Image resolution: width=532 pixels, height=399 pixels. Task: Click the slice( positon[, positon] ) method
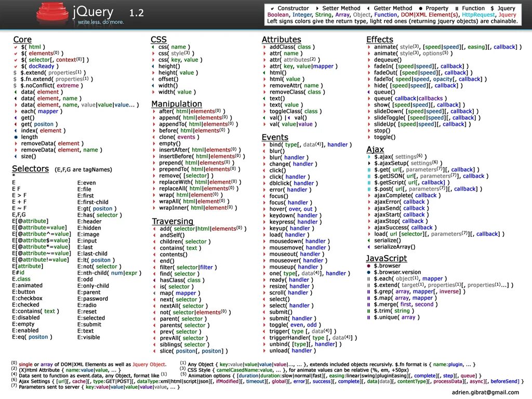pyautogui.click(x=194, y=351)
